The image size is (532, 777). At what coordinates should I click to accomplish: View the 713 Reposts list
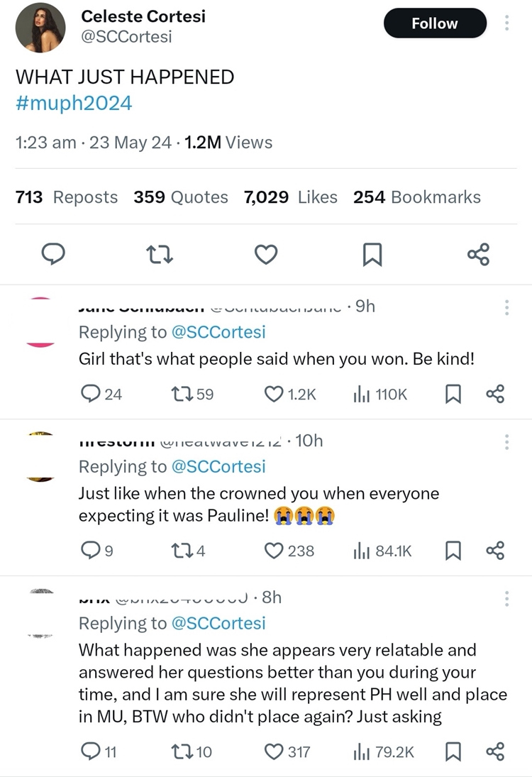(67, 197)
